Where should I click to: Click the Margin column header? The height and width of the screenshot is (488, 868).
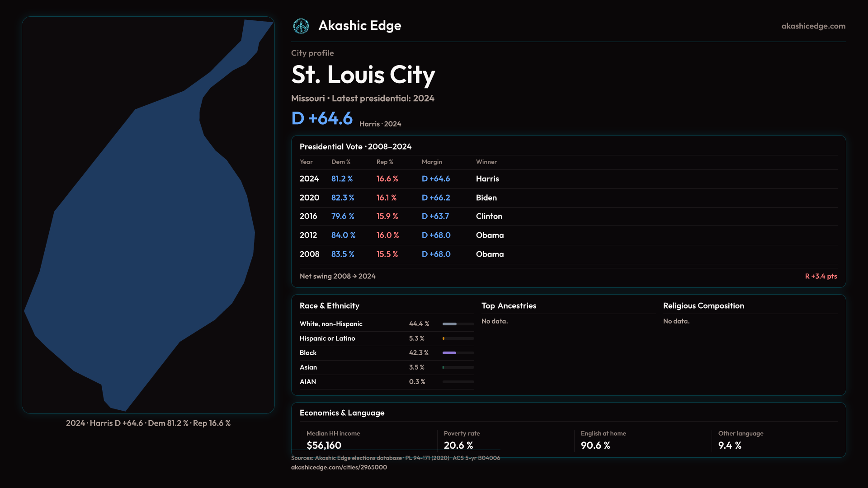pyautogui.click(x=432, y=162)
